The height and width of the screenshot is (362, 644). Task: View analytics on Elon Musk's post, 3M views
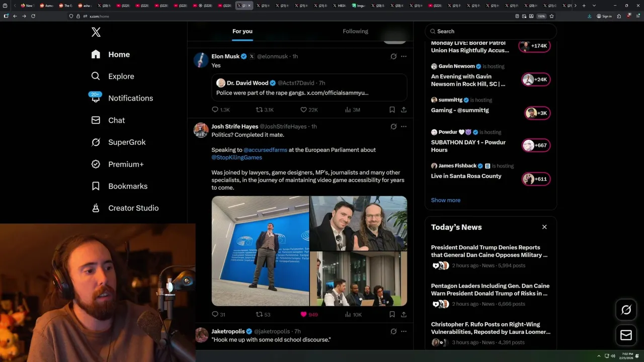click(352, 110)
